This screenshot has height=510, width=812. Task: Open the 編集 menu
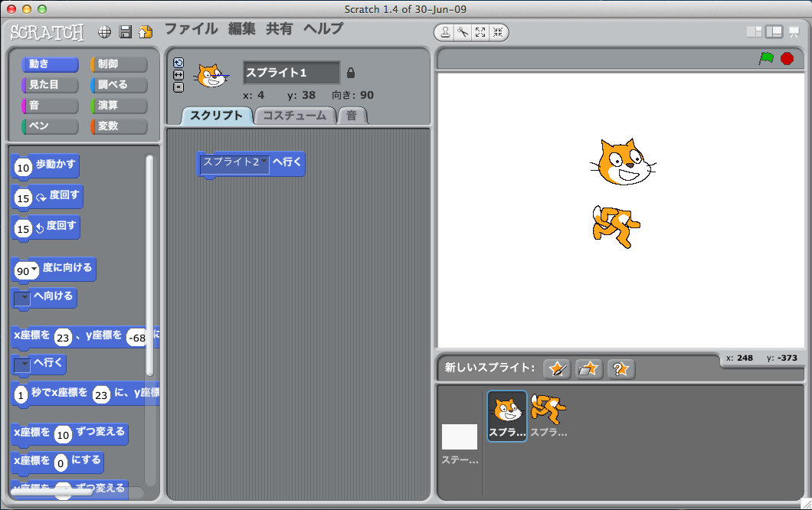tap(242, 28)
